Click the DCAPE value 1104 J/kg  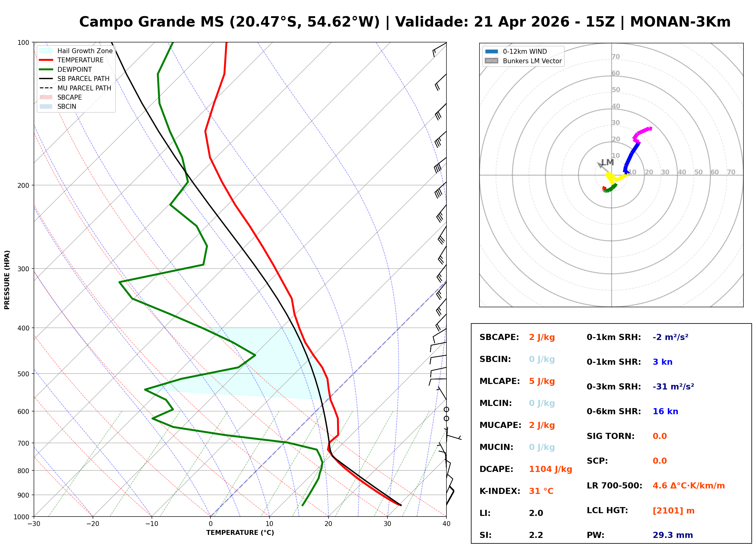[551, 469]
